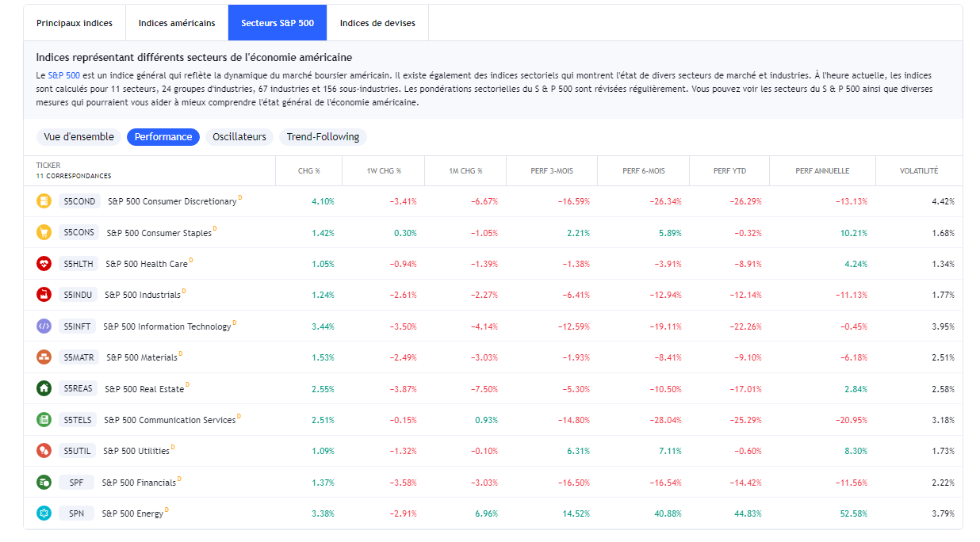980x542 pixels.
Task: Click the Industrials factory icon
Action: click(44, 295)
